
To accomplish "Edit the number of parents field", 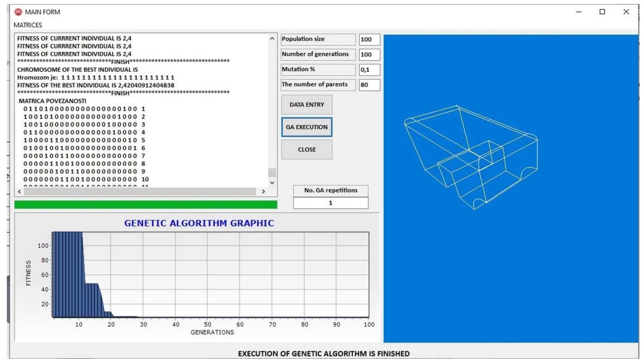I will point(369,85).
